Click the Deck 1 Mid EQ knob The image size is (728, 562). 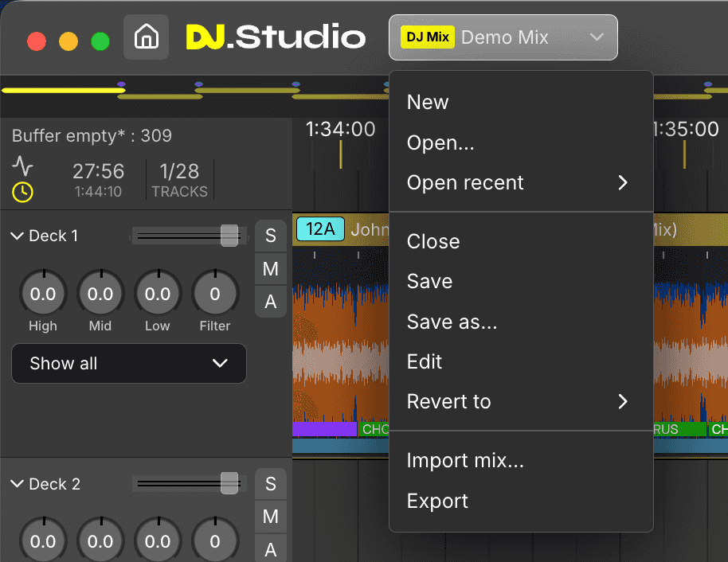100,295
